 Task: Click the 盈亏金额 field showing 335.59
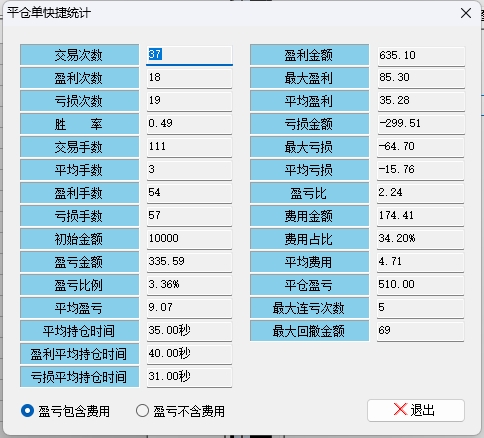pyautogui.click(x=189, y=262)
